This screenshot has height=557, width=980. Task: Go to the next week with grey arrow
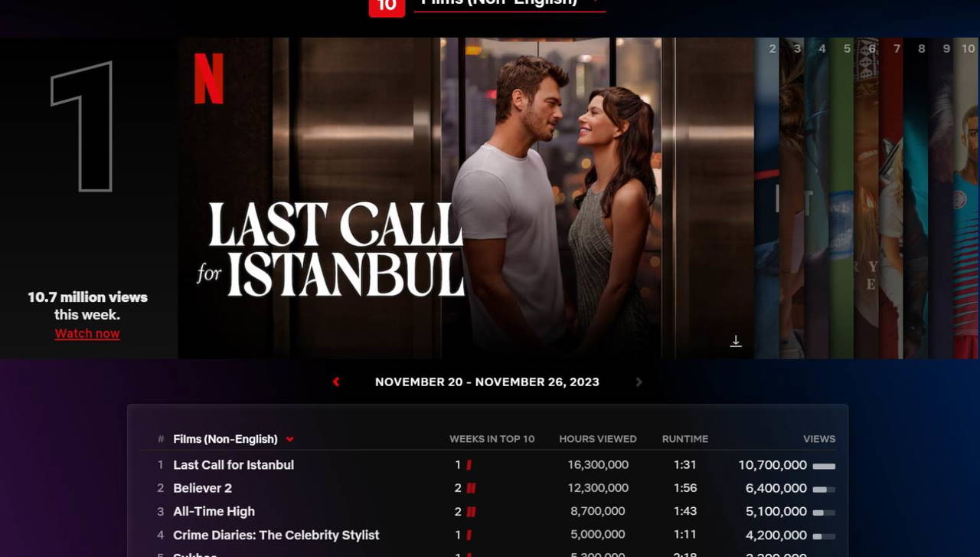pyautogui.click(x=639, y=382)
